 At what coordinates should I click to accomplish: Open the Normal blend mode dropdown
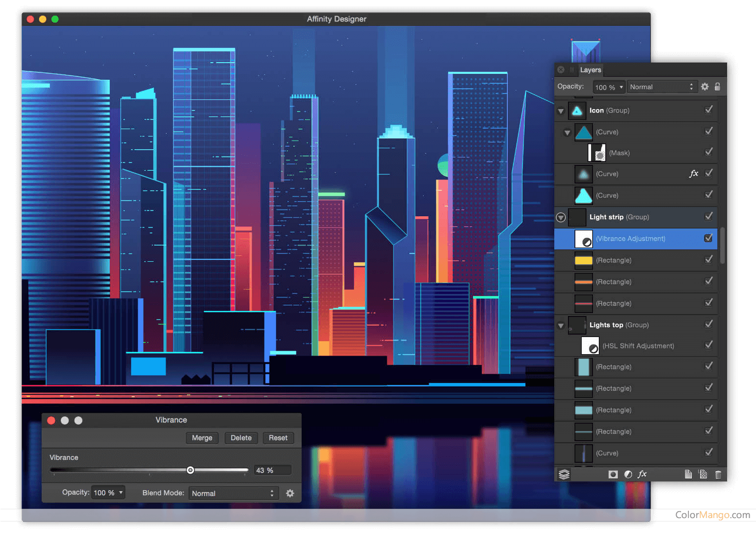(x=662, y=87)
